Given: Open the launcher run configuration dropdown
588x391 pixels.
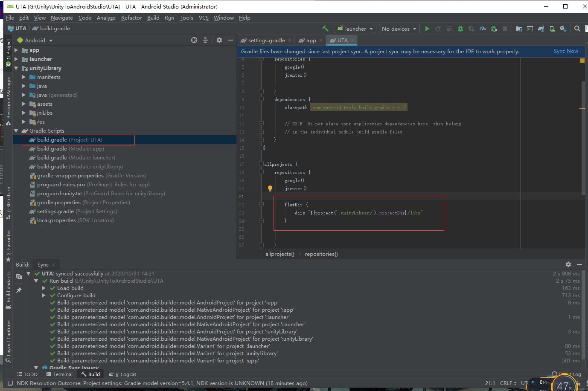Looking at the screenshot, I should 355,29.
